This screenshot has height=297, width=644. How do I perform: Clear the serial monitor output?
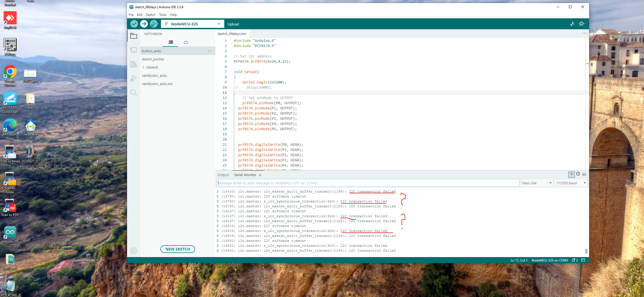pyautogui.click(x=584, y=174)
